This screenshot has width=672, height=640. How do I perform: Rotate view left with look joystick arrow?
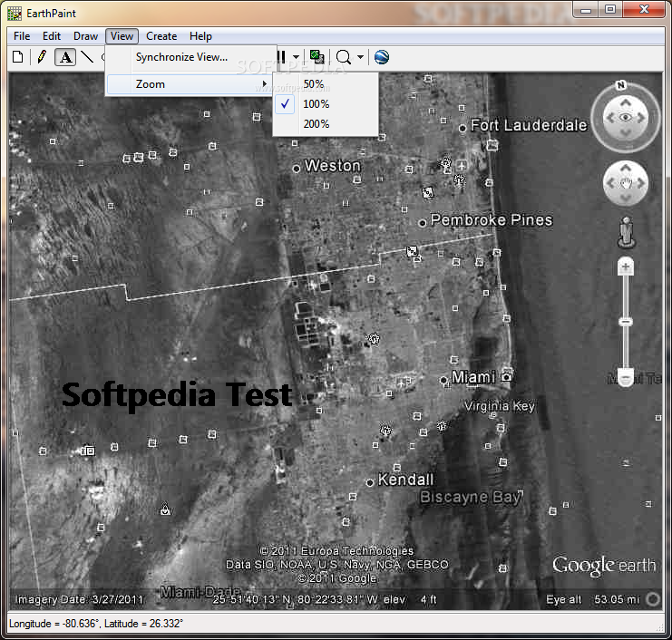pos(610,117)
